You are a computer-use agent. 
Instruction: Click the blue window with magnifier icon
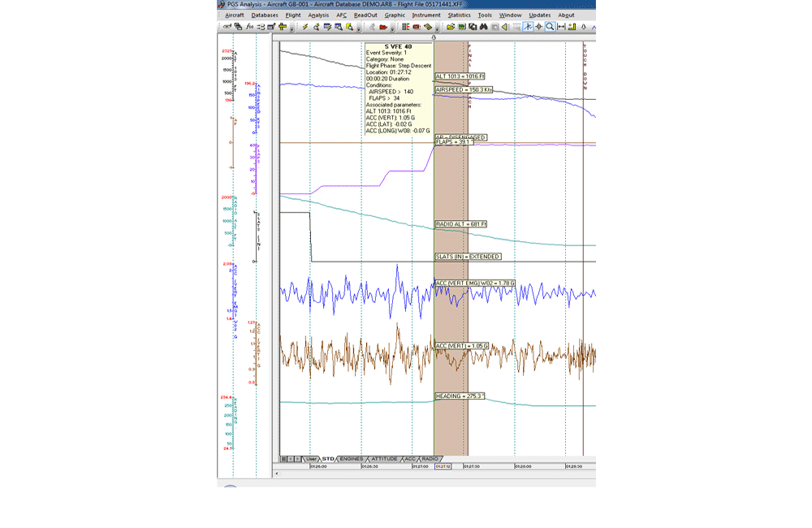coord(339,27)
